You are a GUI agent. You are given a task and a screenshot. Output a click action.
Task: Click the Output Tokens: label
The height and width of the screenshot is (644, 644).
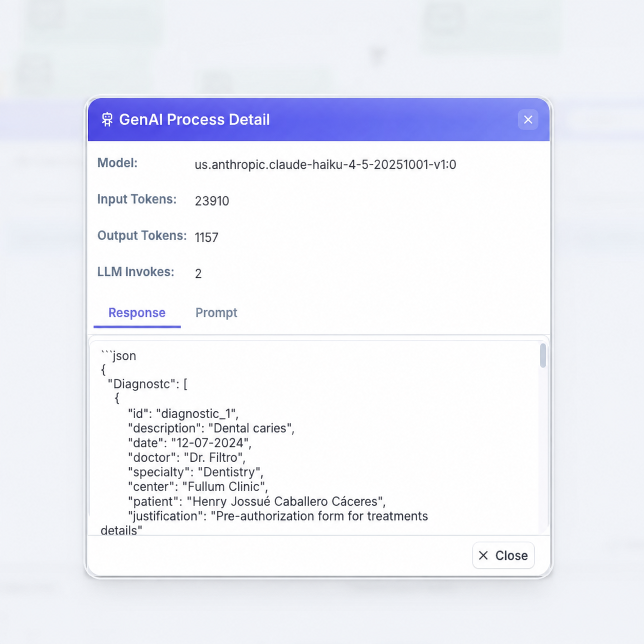pos(142,236)
